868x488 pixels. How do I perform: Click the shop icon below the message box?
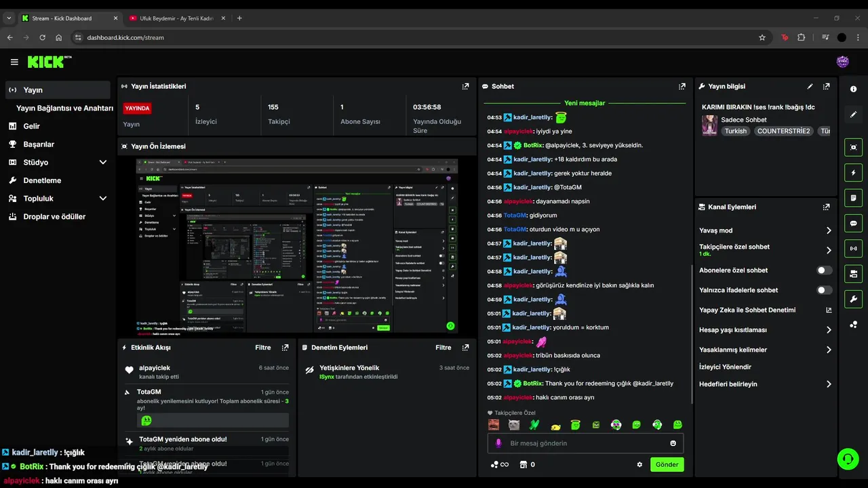click(x=523, y=464)
